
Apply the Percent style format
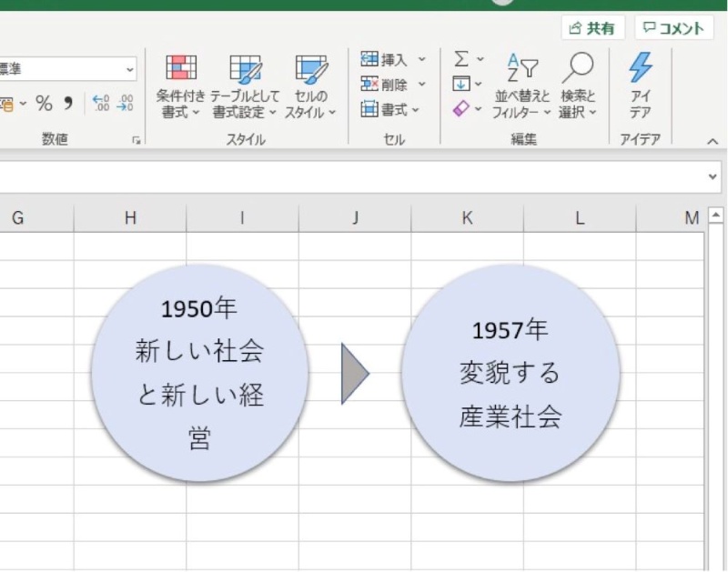[x=44, y=103]
